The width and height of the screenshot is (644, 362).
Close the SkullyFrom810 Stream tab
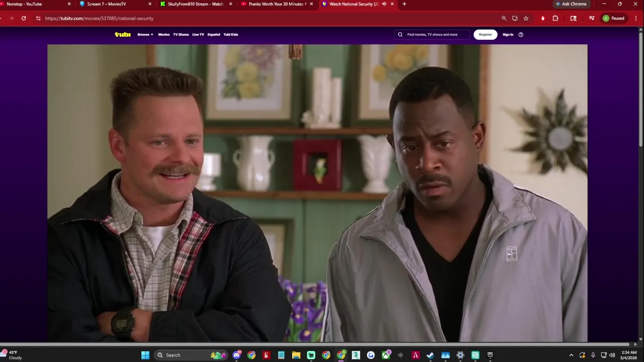[x=230, y=4]
